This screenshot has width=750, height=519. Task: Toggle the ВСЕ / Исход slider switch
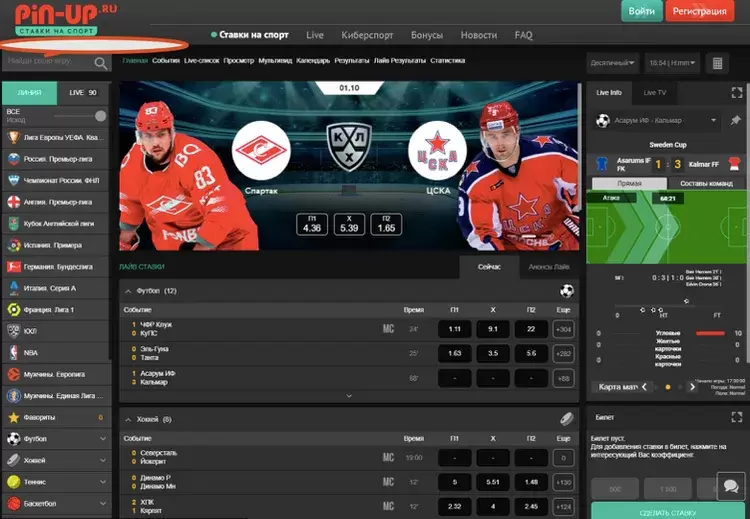tap(80, 116)
